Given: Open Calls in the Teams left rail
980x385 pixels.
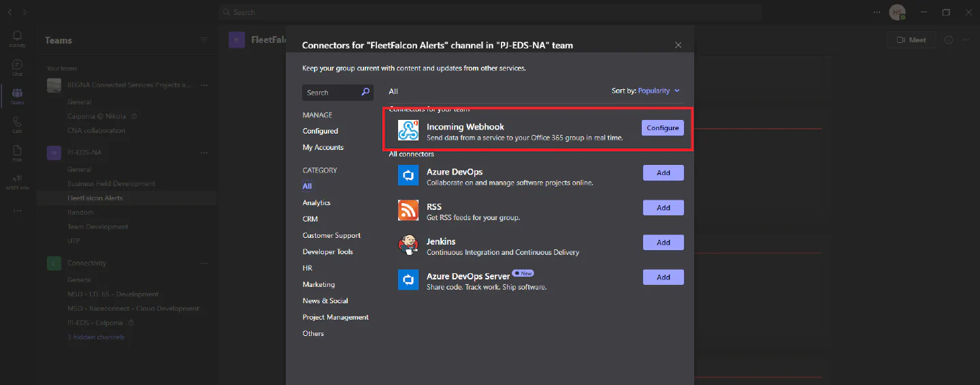Looking at the screenshot, I should (x=17, y=125).
